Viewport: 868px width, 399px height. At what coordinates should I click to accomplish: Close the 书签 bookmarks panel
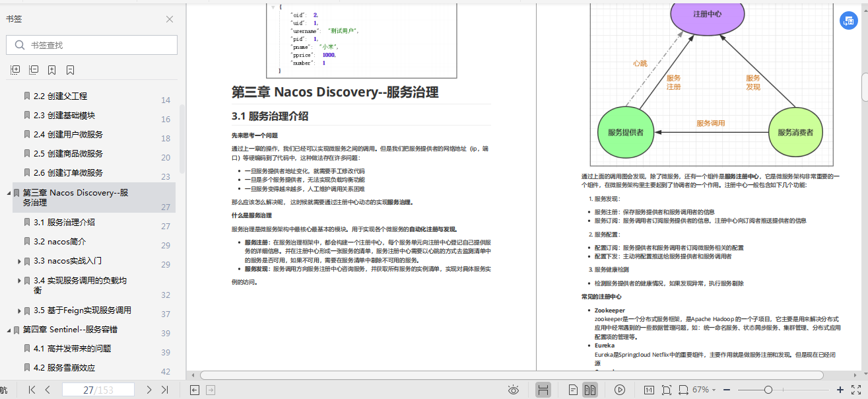tap(170, 19)
